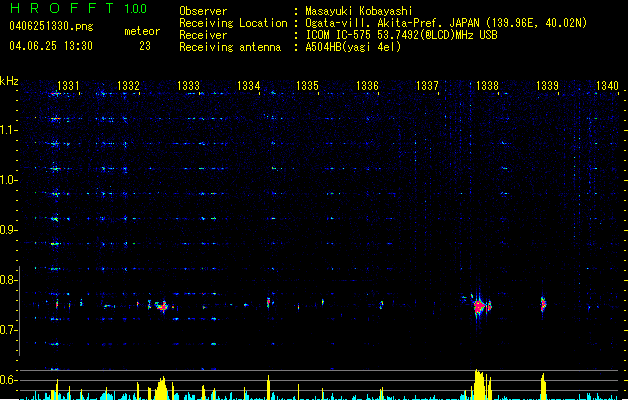Click the Ogata-vill. Akita-Pref. JAPAN location text
This screenshot has height=400, width=629.
tap(446, 23)
